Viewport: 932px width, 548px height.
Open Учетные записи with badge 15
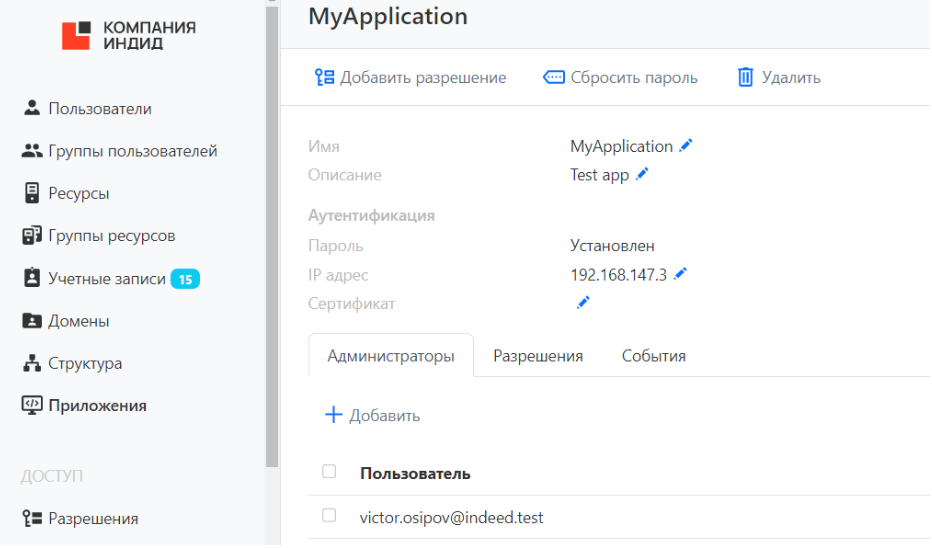point(107,279)
